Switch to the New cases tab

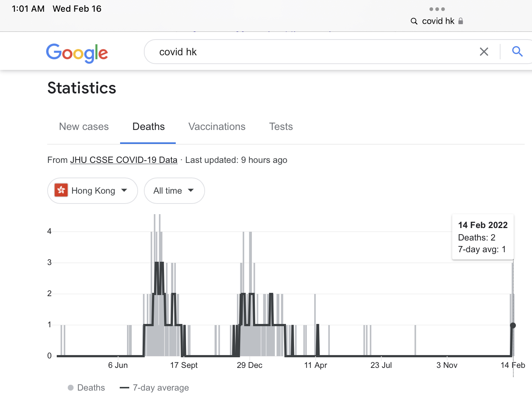coord(84,127)
